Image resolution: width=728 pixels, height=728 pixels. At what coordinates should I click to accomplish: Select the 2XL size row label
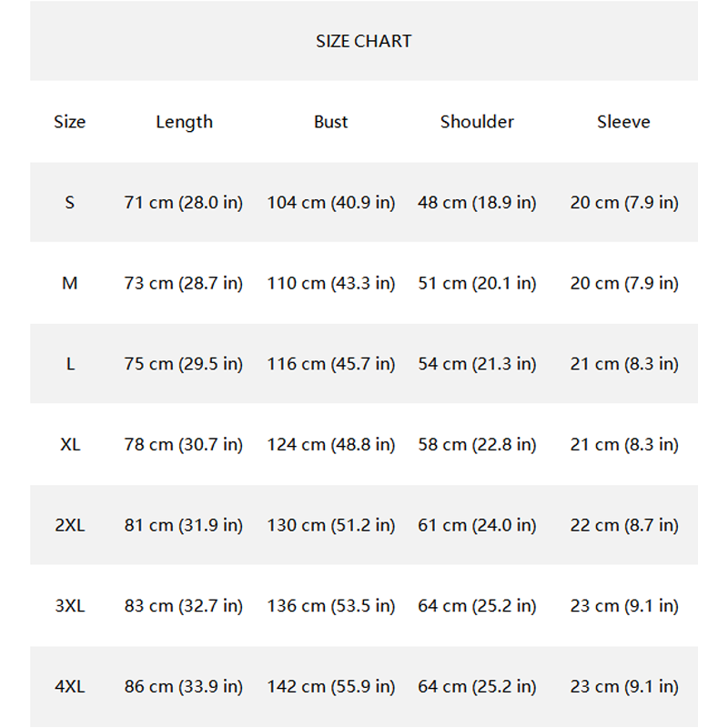pyautogui.click(x=70, y=525)
